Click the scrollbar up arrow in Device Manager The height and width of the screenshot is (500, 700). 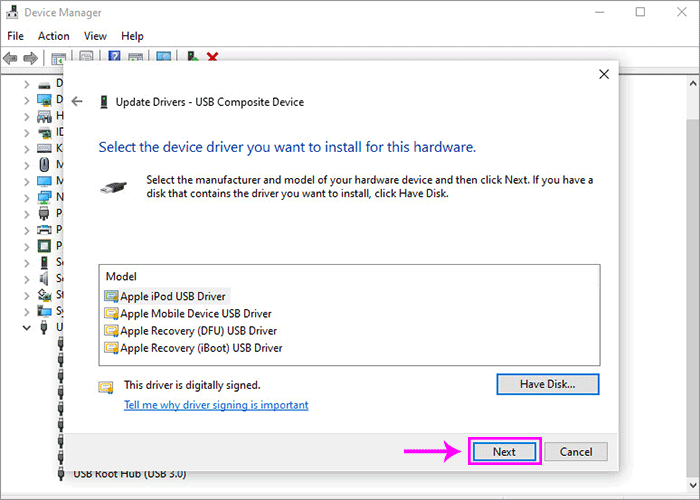[693, 83]
